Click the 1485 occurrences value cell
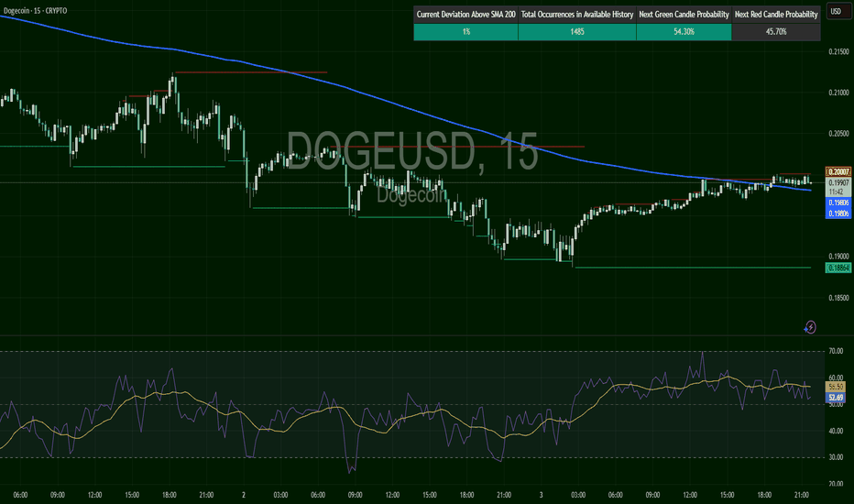Viewport: 854px width, 504px height. pos(576,32)
